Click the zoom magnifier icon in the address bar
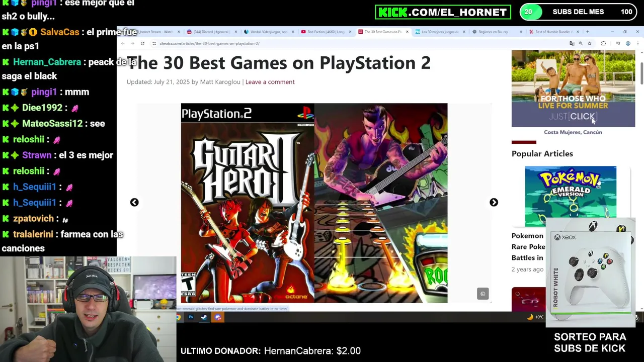The width and height of the screenshot is (644, 362). (x=581, y=44)
